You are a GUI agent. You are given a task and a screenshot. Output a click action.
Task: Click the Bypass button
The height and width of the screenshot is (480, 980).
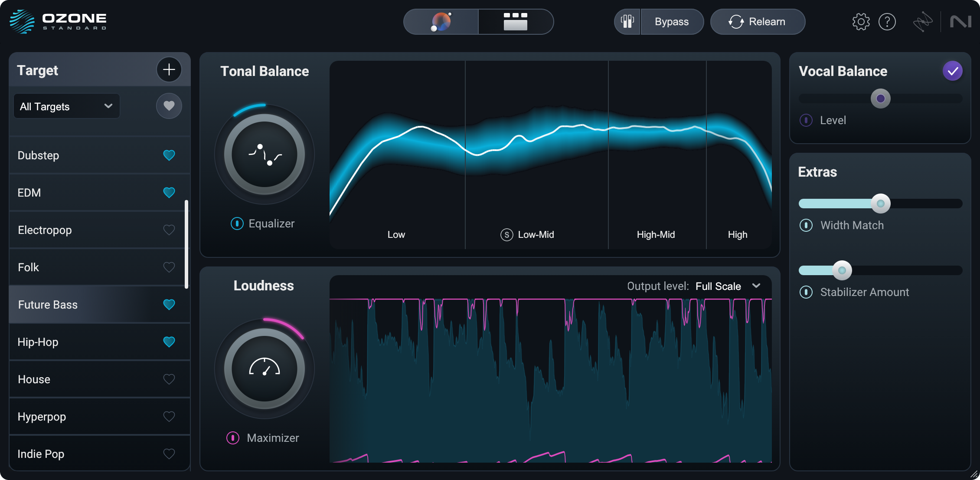click(x=672, y=21)
